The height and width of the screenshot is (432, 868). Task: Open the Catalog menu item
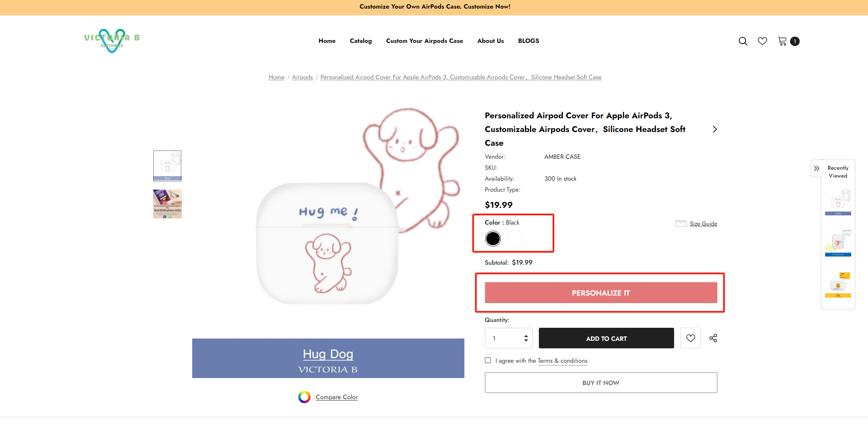361,41
